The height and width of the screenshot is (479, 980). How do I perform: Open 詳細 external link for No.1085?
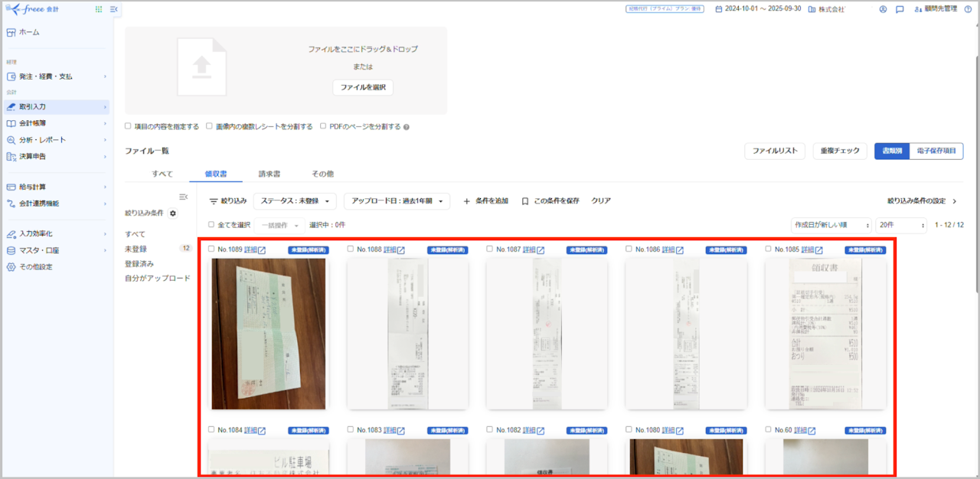pyautogui.click(x=812, y=249)
